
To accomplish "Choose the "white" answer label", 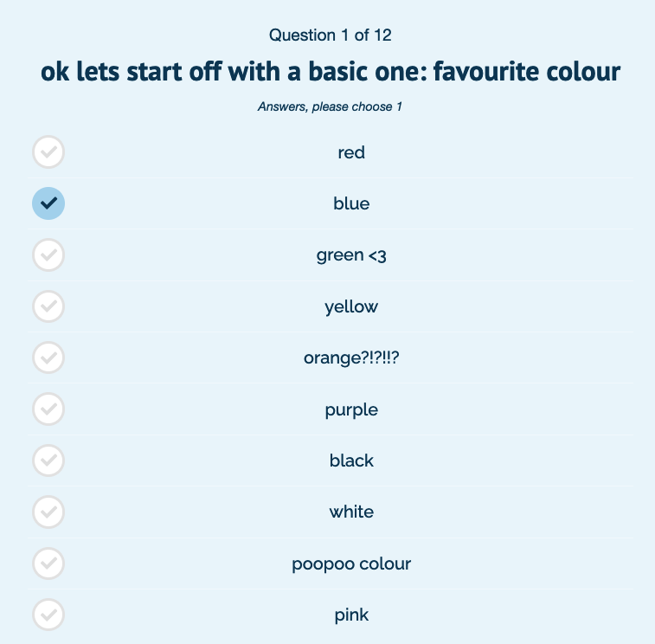I will click(x=351, y=512).
